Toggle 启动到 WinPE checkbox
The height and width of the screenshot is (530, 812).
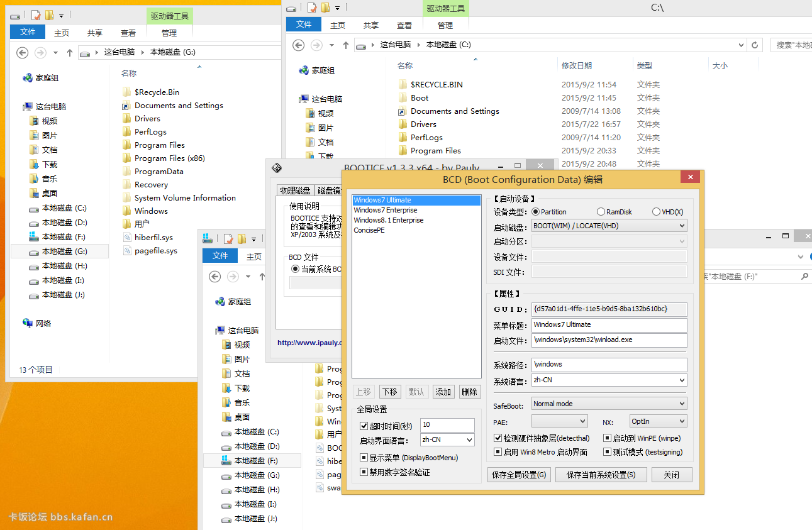click(x=608, y=438)
